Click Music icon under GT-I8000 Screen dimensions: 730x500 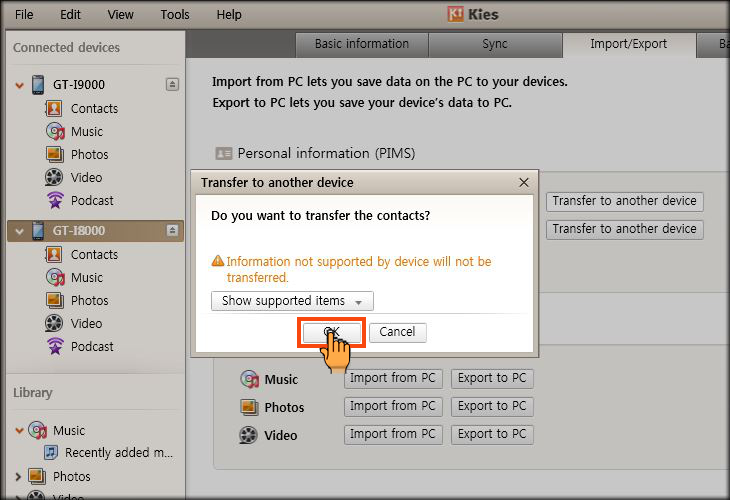[55, 278]
